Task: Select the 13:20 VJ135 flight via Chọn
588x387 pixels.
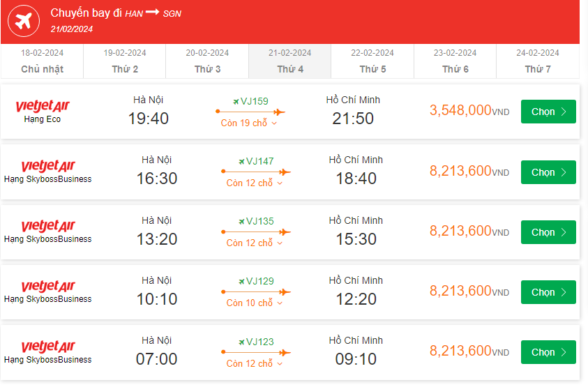Action: click(x=548, y=232)
